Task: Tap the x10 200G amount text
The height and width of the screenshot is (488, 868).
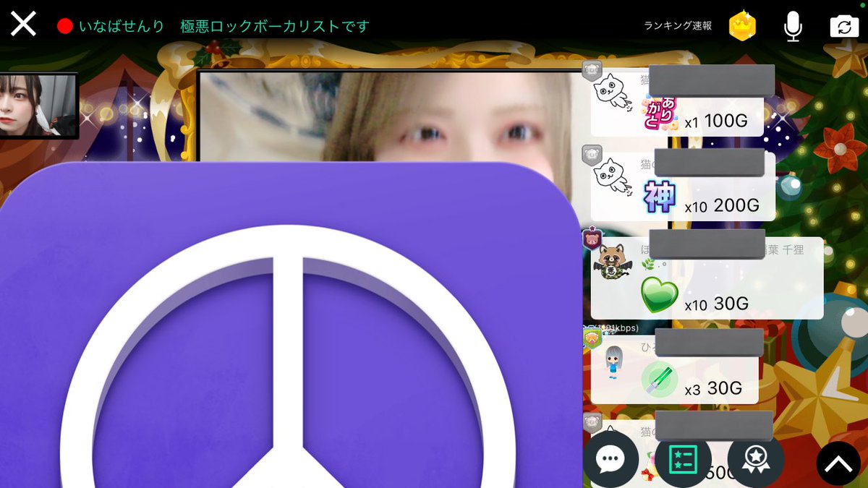Action: coord(722,206)
